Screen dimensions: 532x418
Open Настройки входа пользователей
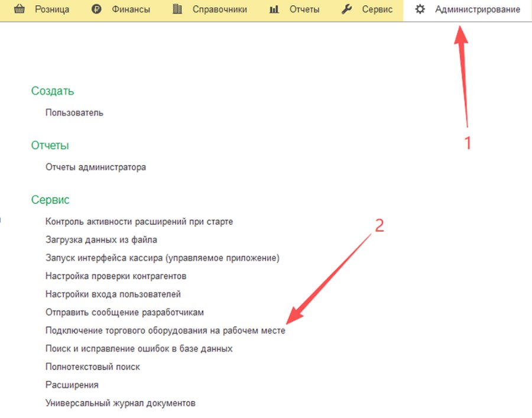(x=113, y=294)
